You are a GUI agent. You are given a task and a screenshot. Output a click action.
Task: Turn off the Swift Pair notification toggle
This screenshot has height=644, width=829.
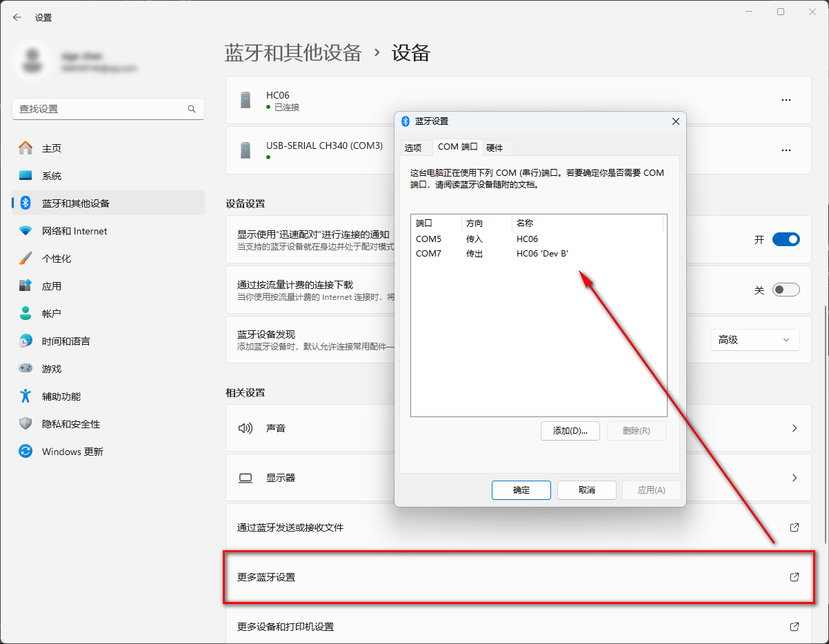tap(786, 239)
